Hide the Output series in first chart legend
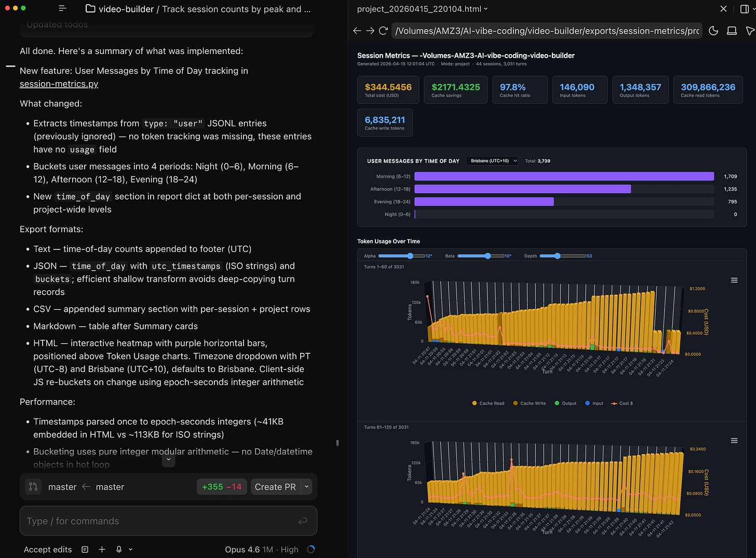The image size is (756, 558). pos(565,403)
